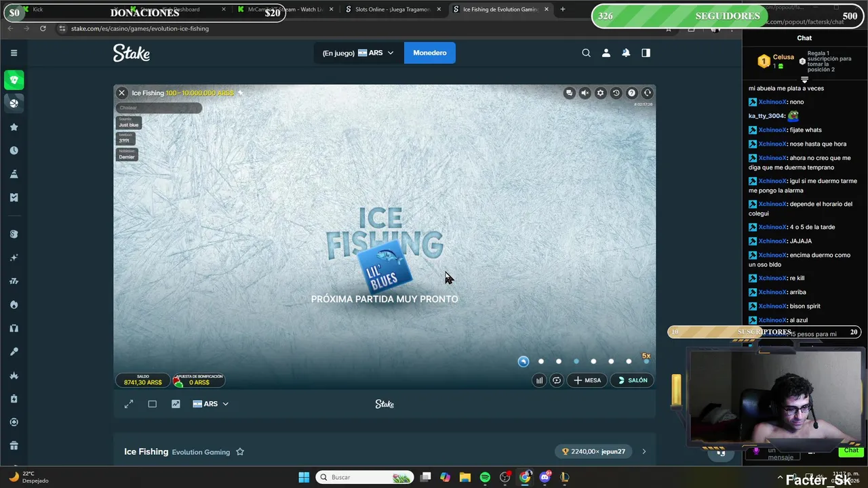The image size is (868, 488).
Task: Reload the page with refresh button
Action: [43, 28]
